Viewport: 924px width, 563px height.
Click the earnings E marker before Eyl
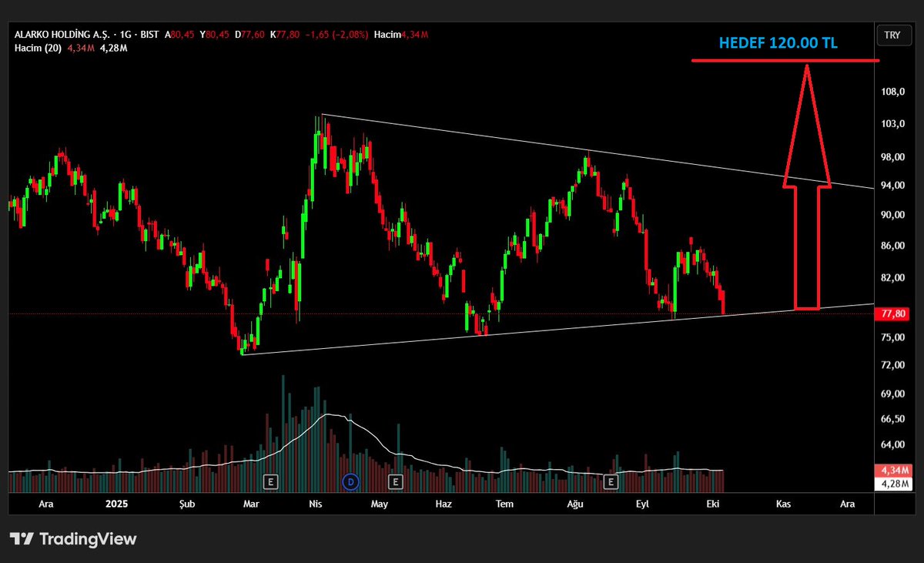pyautogui.click(x=611, y=482)
